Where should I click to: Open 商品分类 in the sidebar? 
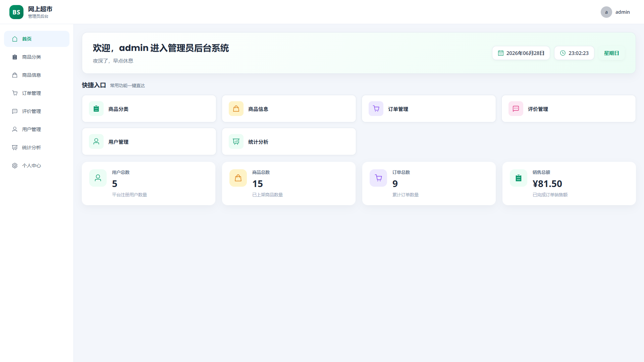[x=37, y=57]
